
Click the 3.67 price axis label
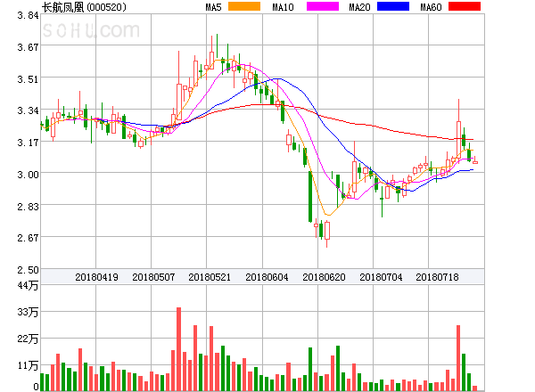[x=28, y=47]
